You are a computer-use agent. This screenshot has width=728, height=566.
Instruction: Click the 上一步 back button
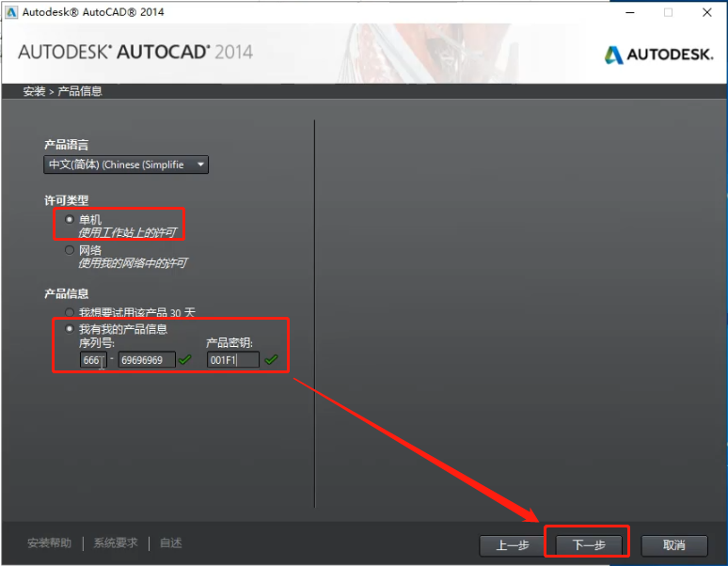click(512, 545)
